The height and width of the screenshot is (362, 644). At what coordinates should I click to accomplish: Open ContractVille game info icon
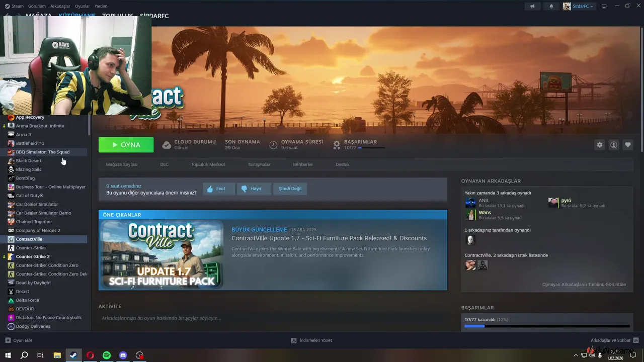click(614, 145)
